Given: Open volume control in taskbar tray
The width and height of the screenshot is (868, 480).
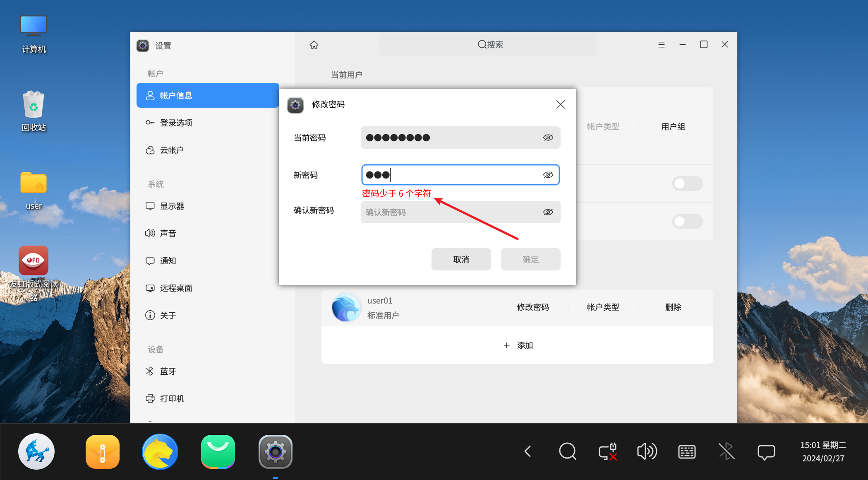Looking at the screenshot, I should pyautogui.click(x=647, y=451).
